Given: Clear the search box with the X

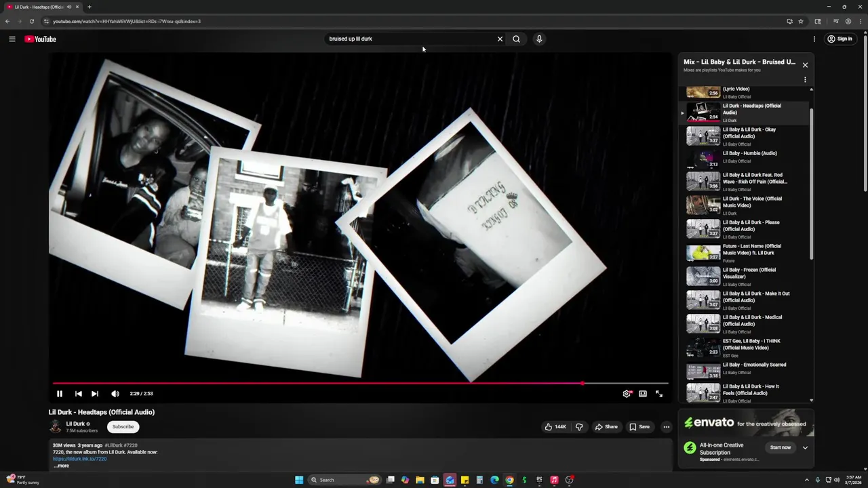Looking at the screenshot, I should click(500, 39).
